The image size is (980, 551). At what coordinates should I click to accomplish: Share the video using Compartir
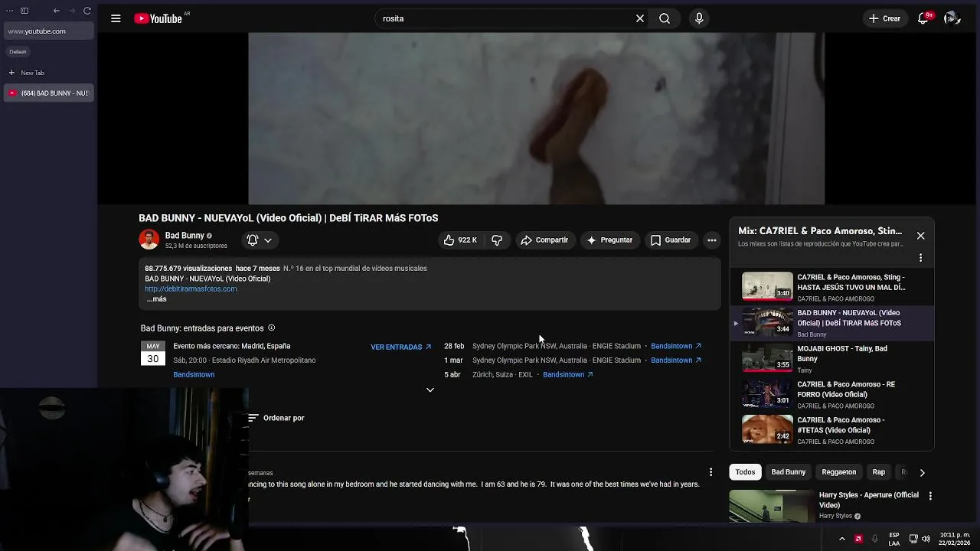pyautogui.click(x=544, y=240)
